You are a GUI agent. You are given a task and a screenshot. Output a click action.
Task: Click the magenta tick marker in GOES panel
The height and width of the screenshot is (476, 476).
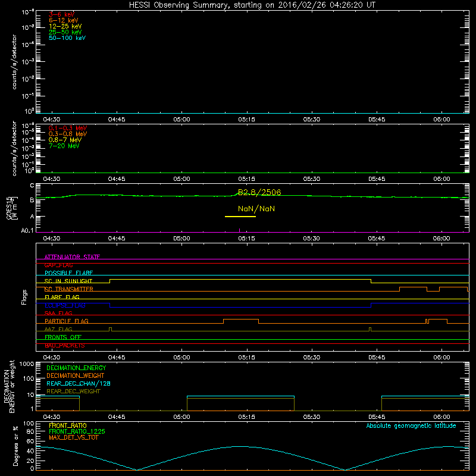(240, 230)
